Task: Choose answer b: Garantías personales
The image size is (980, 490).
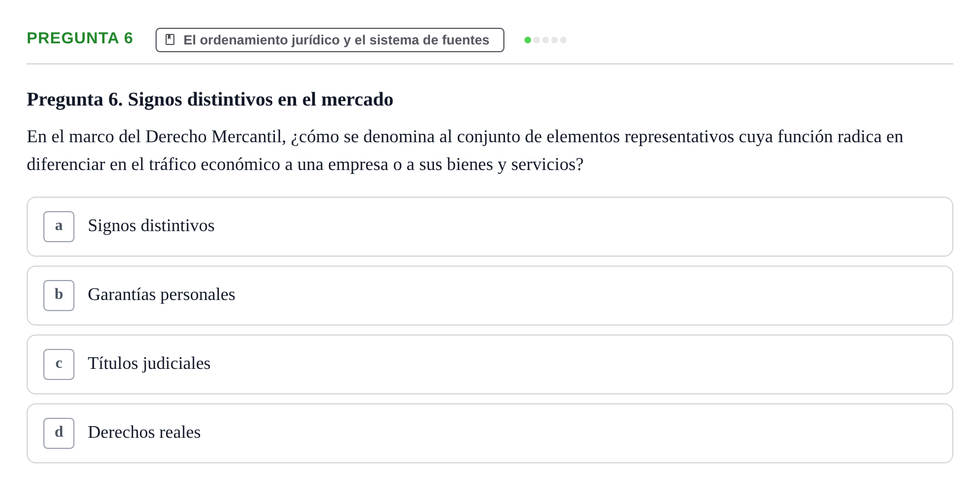Action: coord(490,296)
